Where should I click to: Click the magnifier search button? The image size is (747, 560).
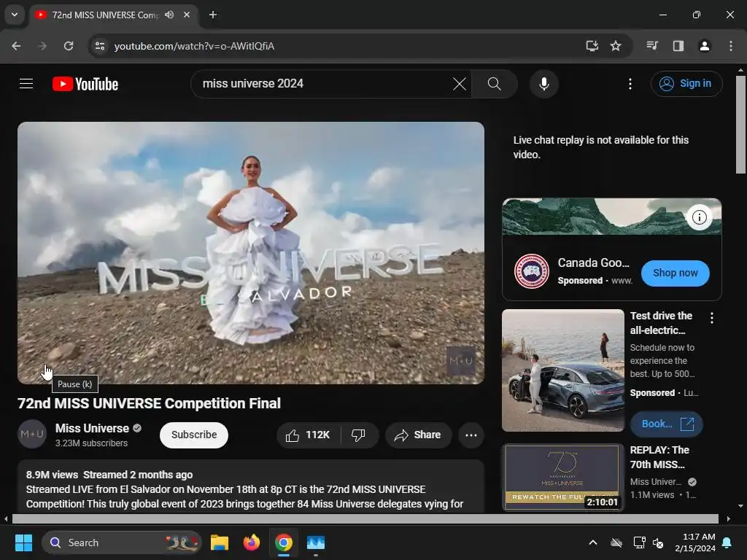pyautogui.click(x=494, y=84)
